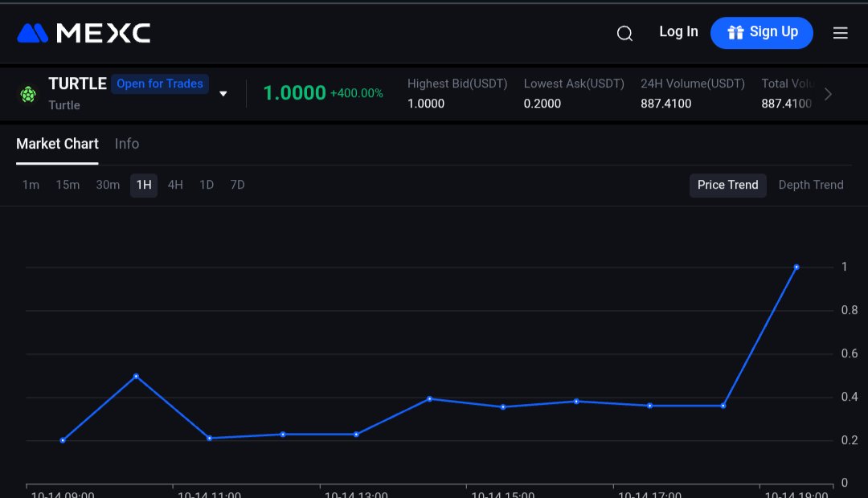Click the MEXC logo
Screen dimensions: 868x498
84,33
